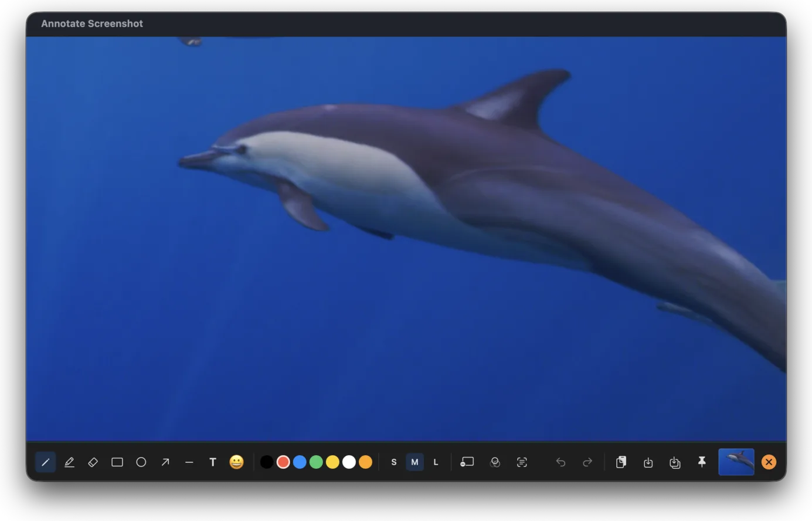Choose the black color swatch

click(267, 462)
